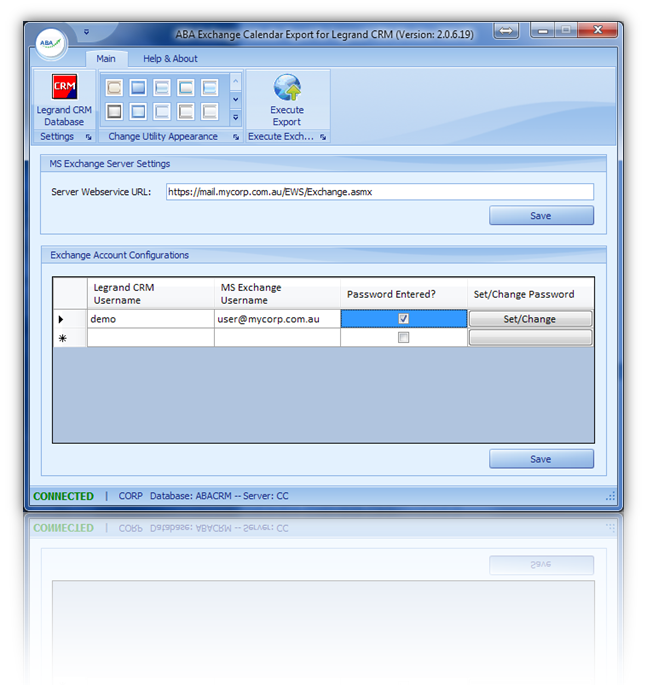Screen dimensions: 646x685
Task: Select the 'demo' Legrand CRM username cell
Action: click(x=151, y=319)
